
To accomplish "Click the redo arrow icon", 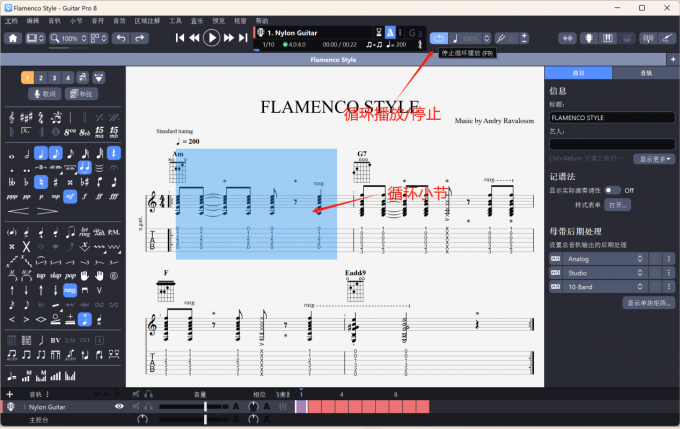I will [x=142, y=38].
